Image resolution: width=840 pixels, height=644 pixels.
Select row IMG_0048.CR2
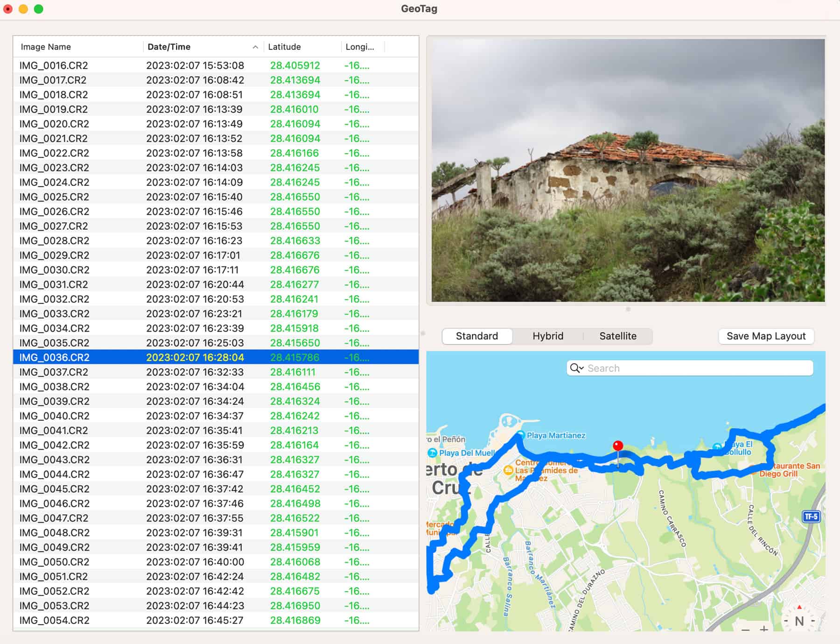(x=216, y=532)
